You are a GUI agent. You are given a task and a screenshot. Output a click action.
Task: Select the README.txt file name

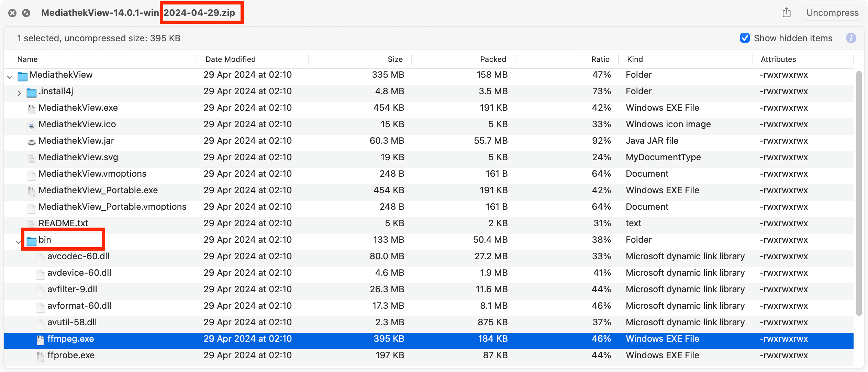coord(63,223)
